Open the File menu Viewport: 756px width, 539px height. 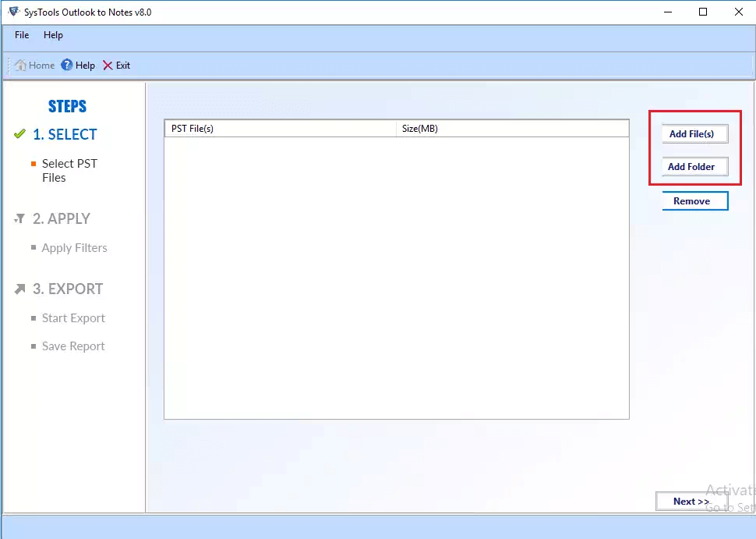[21, 35]
